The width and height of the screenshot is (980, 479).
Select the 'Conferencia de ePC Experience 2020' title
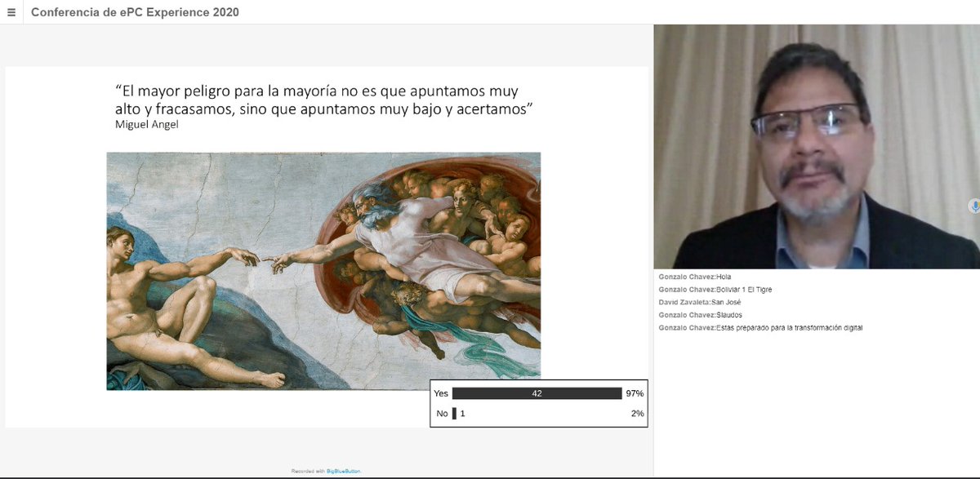pyautogui.click(x=136, y=12)
